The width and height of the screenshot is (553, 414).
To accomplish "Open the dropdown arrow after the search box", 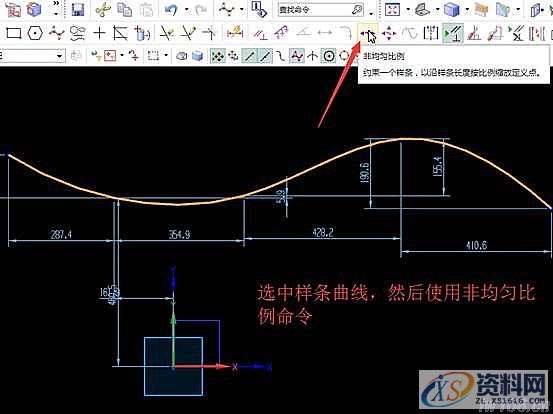I will tap(371, 13).
